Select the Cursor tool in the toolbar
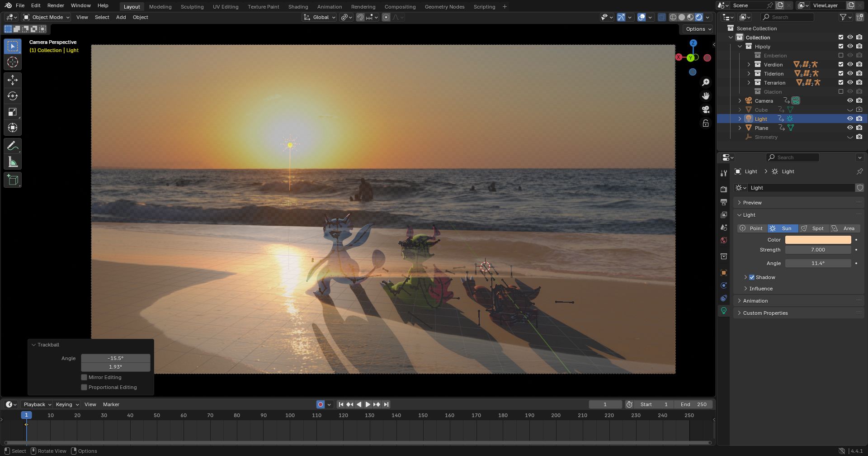 point(13,62)
